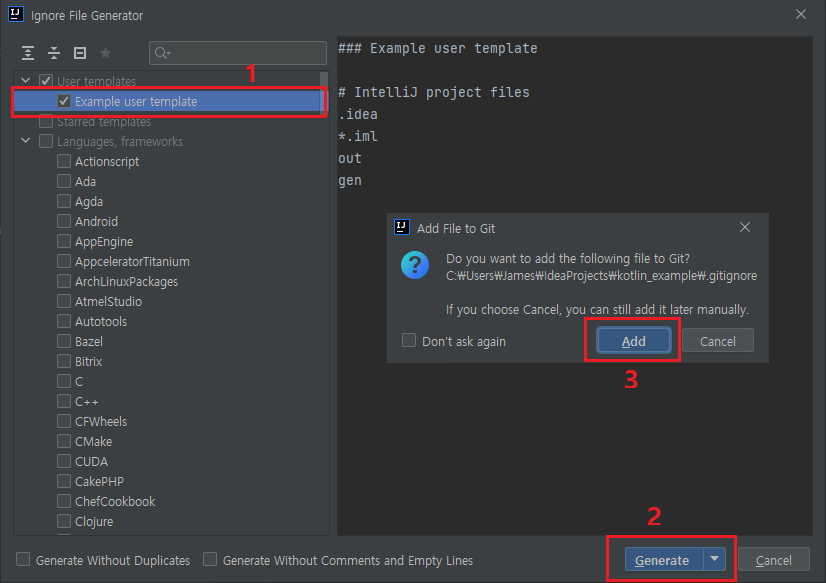Screen dimensions: 826x583
Task: Check the Bazel checkbox
Action: click(64, 341)
